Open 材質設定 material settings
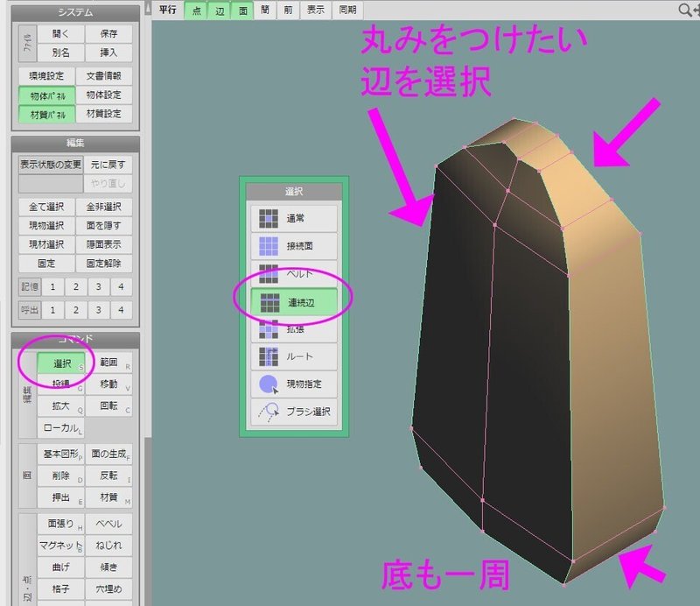Image resolution: width=700 pixels, height=606 pixels. tap(104, 114)
